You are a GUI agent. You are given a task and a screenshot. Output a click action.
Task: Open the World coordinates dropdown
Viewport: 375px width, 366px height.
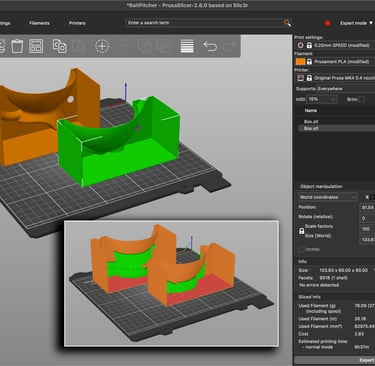click(328, 197)
